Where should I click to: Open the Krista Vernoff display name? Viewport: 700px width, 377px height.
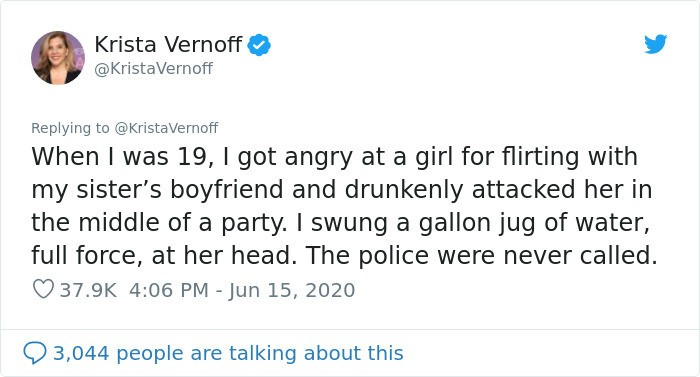click(168, 44)
